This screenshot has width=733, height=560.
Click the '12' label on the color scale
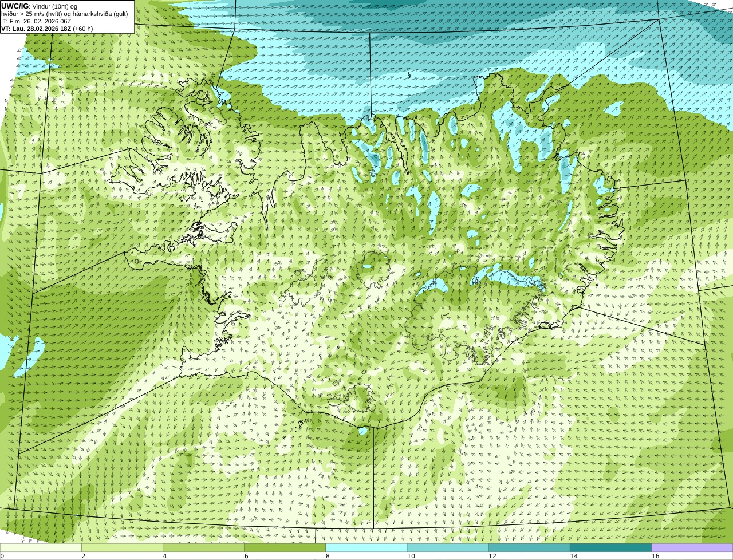tap(492, 556)
